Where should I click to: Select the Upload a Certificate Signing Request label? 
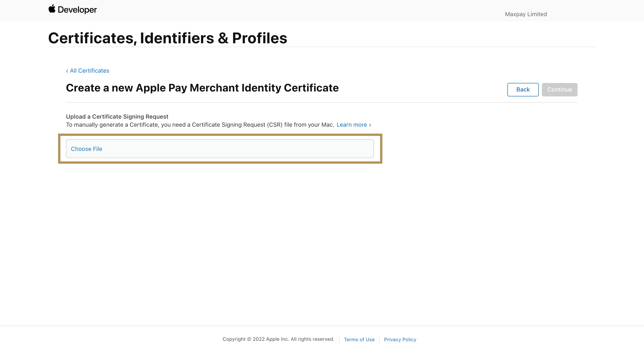coord(117,116)
